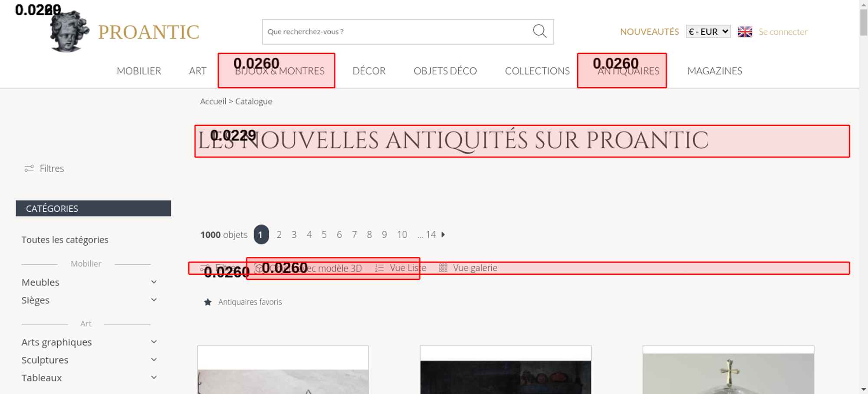Click the Vue galerie grid icon
The width and height of the screenshot is (868, 394).
coord(443,268)
